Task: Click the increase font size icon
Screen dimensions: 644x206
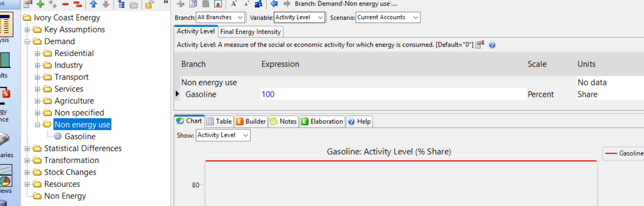Action: pyautogui.click(x=234, y=4)
